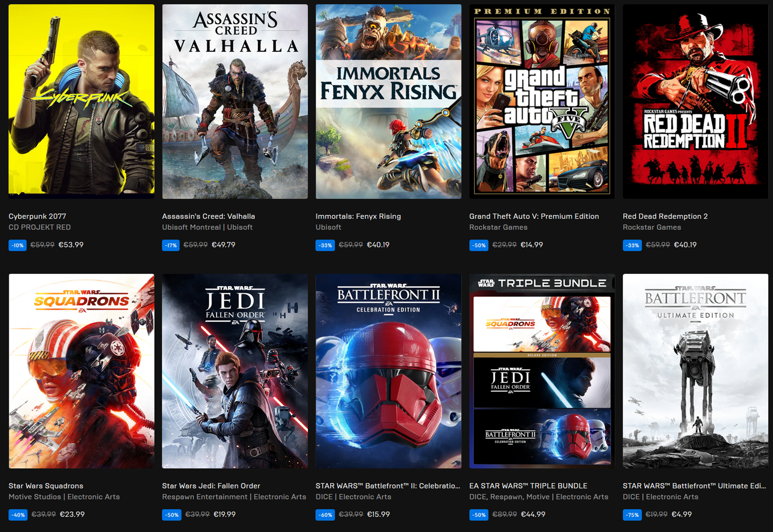Open Battlefront II Celebration Edition cover art
This screenshot has height=532, width=773.
tap(388, 371)
